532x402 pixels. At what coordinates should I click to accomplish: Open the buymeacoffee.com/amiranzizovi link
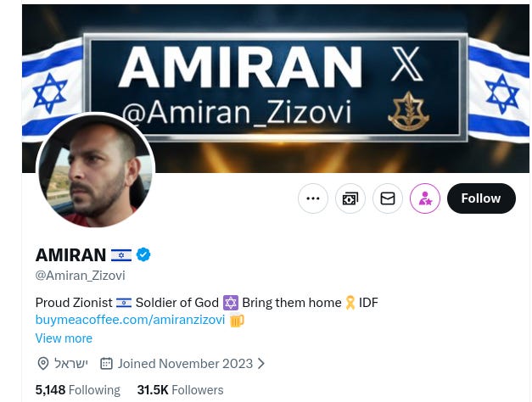[130, 320]
